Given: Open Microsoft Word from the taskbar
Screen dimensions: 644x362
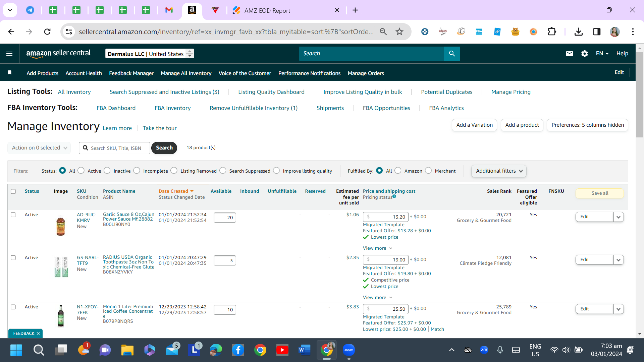Looking at the screenshot, I should pos(305,350).
